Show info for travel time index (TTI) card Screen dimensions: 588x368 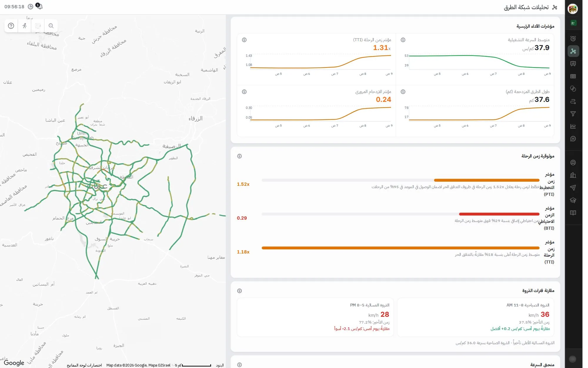click(244, 40)
